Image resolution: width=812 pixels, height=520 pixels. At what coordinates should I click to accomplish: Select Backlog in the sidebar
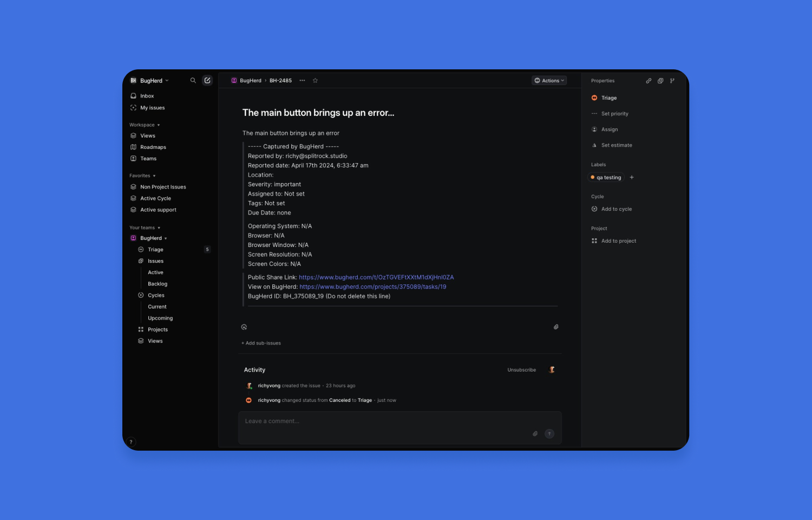click(x=158, y=284)
